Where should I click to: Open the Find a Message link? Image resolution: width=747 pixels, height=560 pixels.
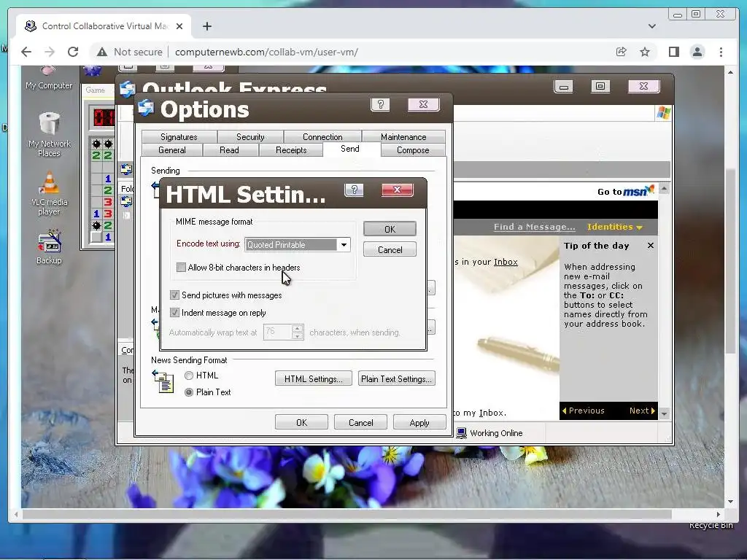pyautogui.click(x=535, y=227)
